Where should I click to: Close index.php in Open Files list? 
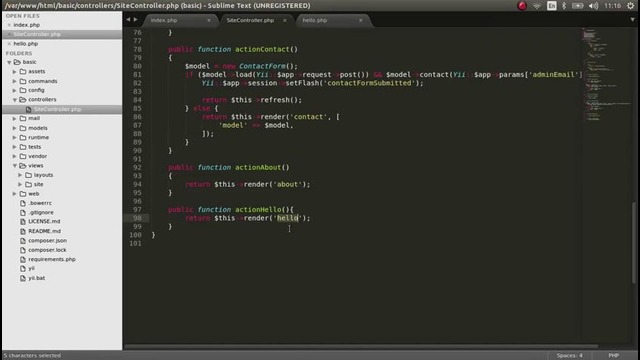[9, 25]
